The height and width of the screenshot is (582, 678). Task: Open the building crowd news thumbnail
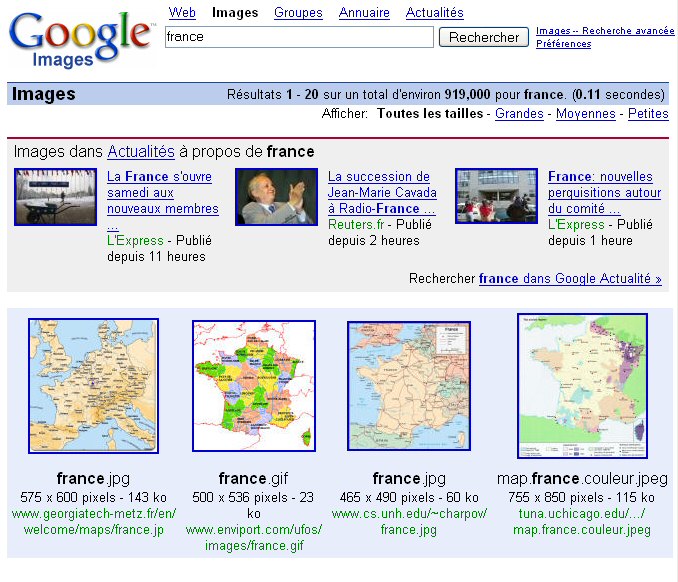[x=496, y=196]
